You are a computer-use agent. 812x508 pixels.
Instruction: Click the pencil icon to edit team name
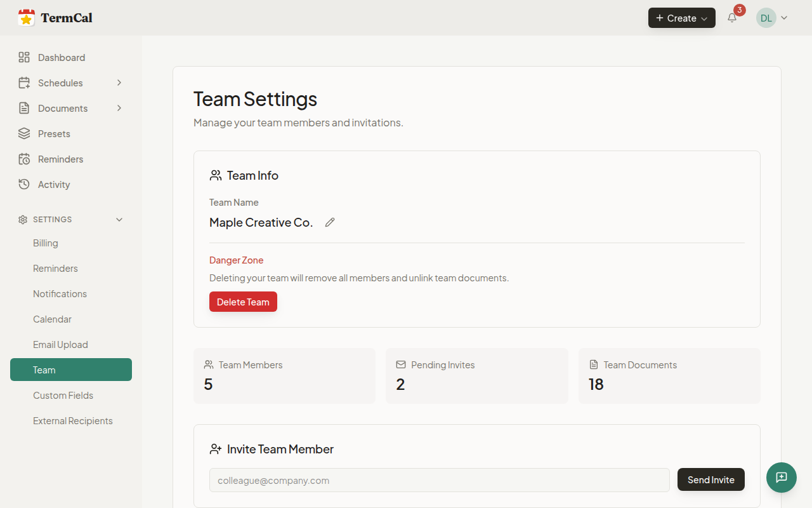pos(329,222)
